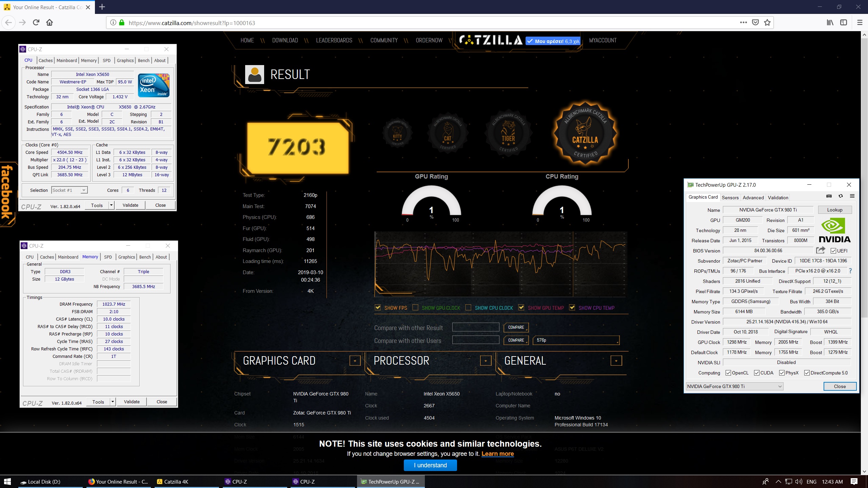Toggle the PhysX checkbox in GPU-Z
The width and height of the screenshot is (868, 488).
coord(782,373)
